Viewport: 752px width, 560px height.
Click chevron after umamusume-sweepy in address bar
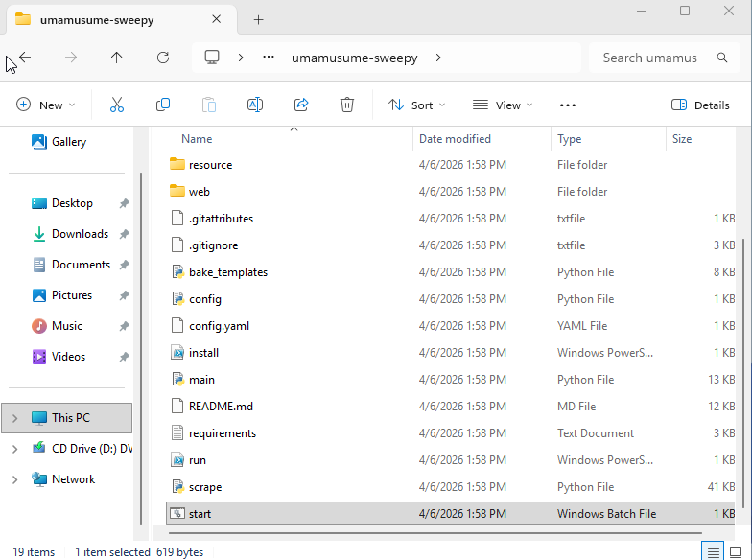point(437,58)
